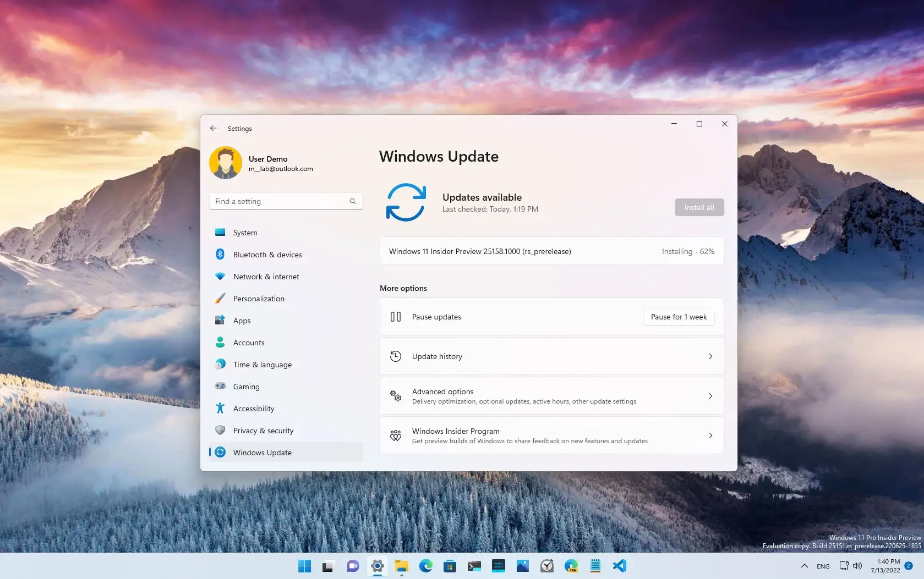The height and width of the screenshot is (579, 924).
Task: Open Notepad from the taskbar
Action: pyautogui.click(x=595, y=566)
